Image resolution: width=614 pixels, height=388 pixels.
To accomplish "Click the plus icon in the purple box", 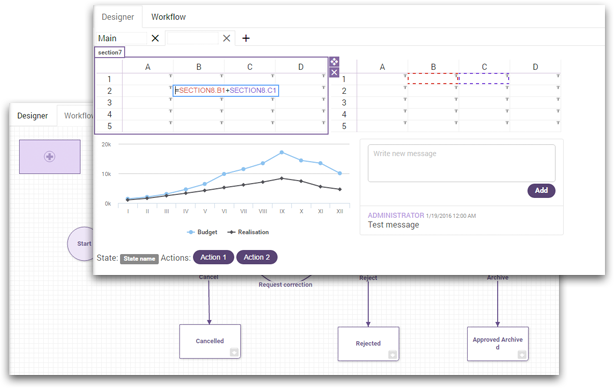I will point(49,157).
